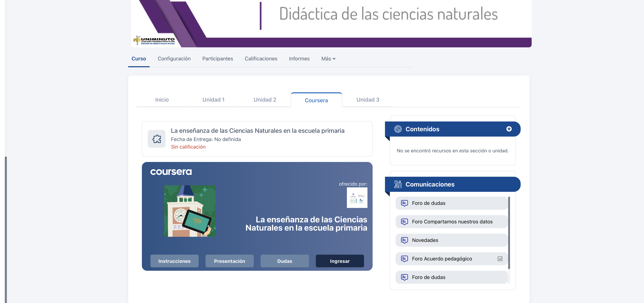
Task: Click the Contenidos panel header
Action: (x=453, y=129)
